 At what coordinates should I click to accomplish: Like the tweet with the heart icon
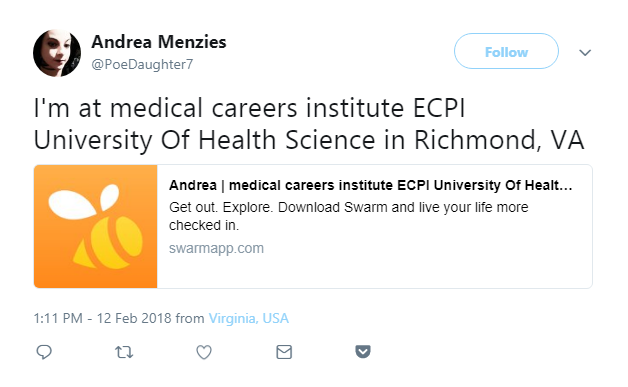click(x=204, y=352)
